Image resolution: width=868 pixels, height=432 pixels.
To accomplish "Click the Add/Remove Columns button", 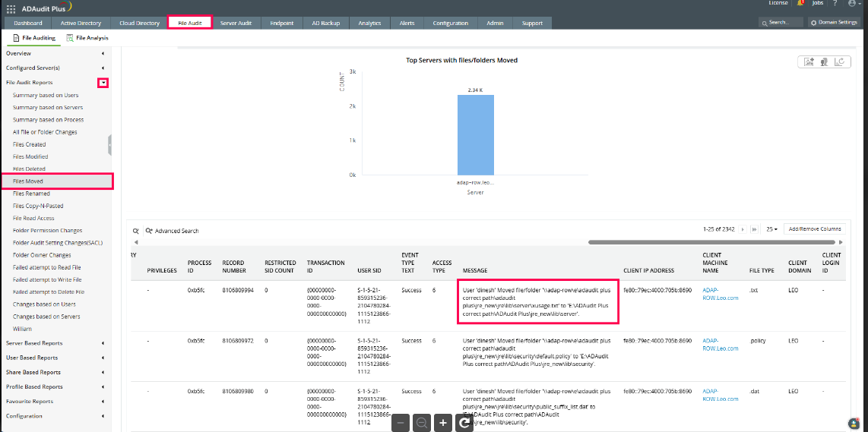I will tap(814, 229).
